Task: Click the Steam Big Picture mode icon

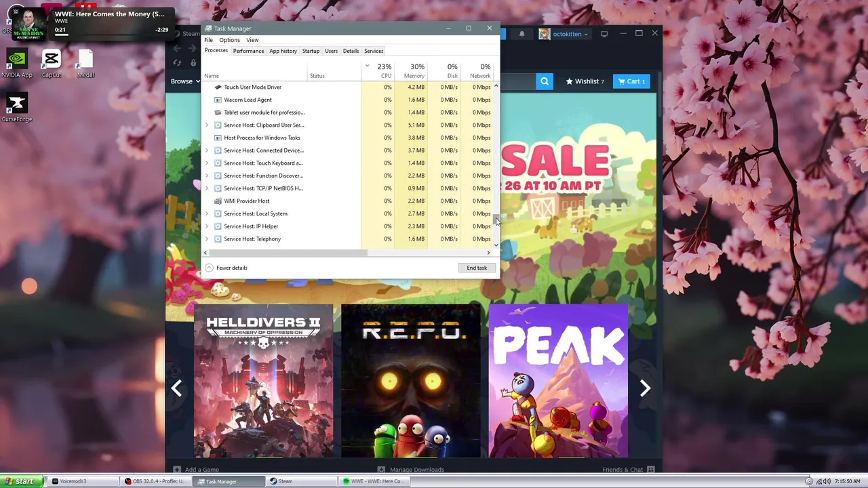Action: [x=604, y=33]
